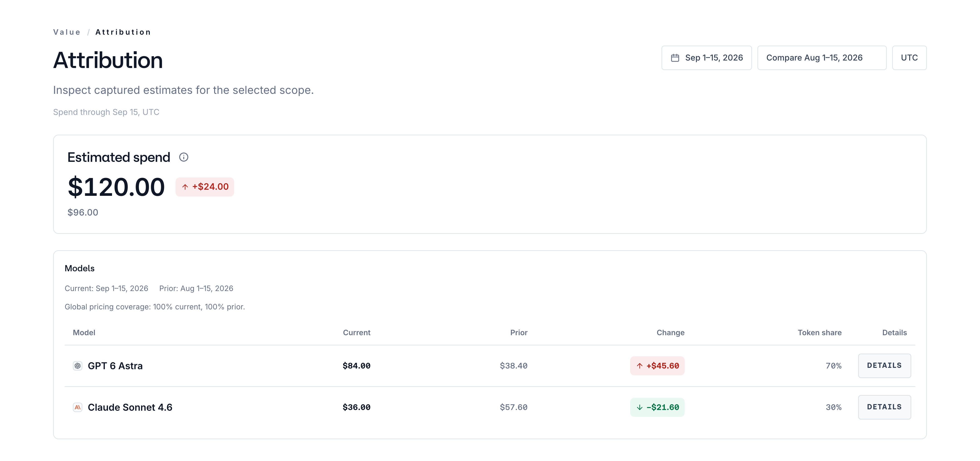980x461 pixels.
Task: Click the calendar icon in the date picker
Action: coord(675,58)
